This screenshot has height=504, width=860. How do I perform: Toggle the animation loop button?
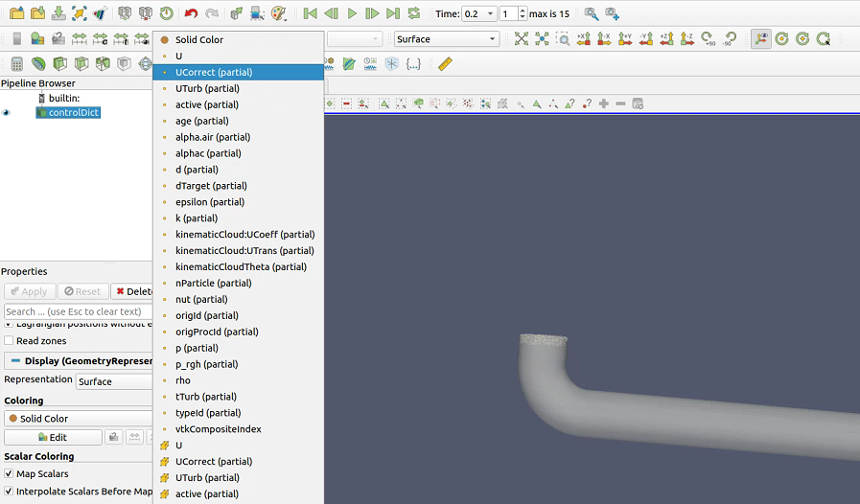414,13
